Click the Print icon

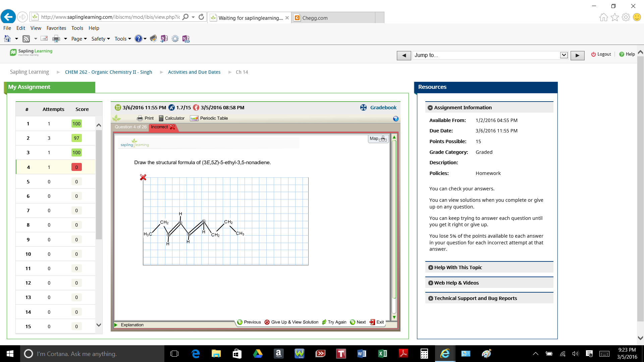[x=140, y=118]
